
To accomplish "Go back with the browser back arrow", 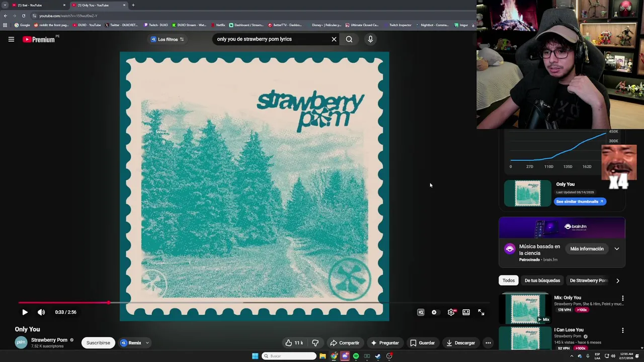I will [6, 16].
